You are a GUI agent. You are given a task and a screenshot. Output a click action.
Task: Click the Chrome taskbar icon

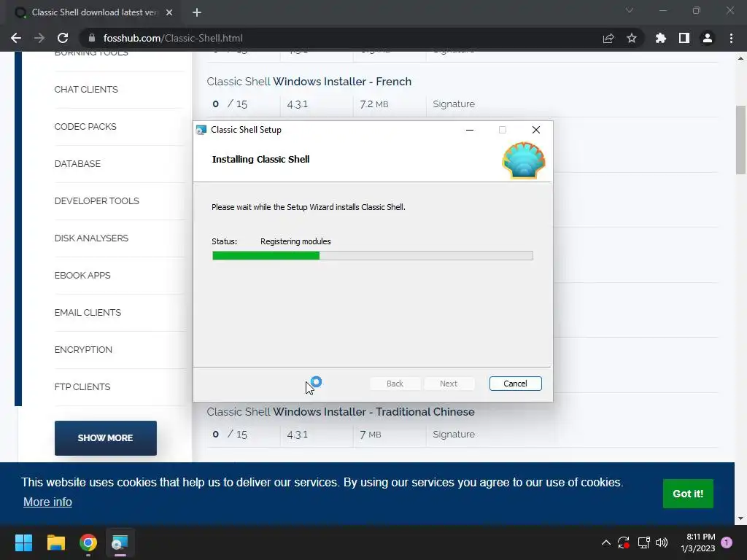coord(88,542)
